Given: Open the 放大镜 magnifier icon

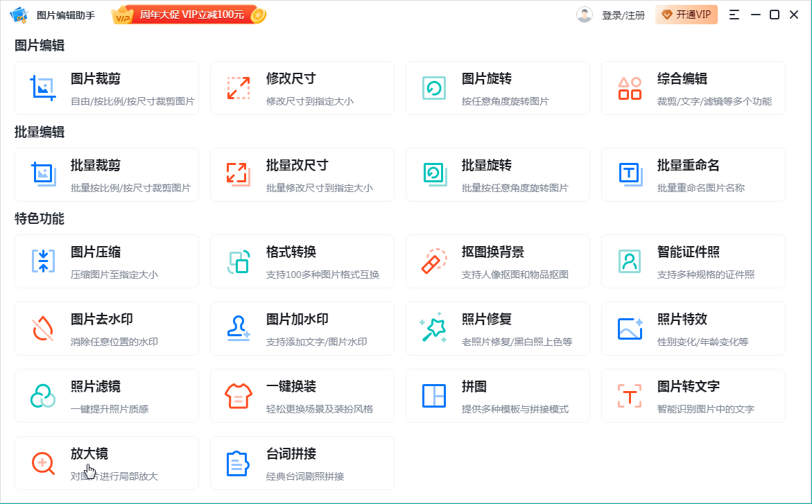Looking at the screenshot, I should click(x=43, y=463).
